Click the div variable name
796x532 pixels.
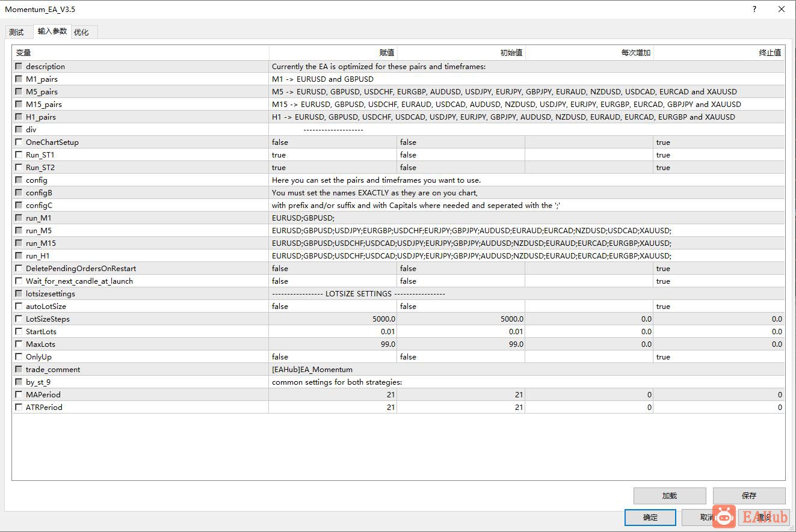click(x=31, y=129)
